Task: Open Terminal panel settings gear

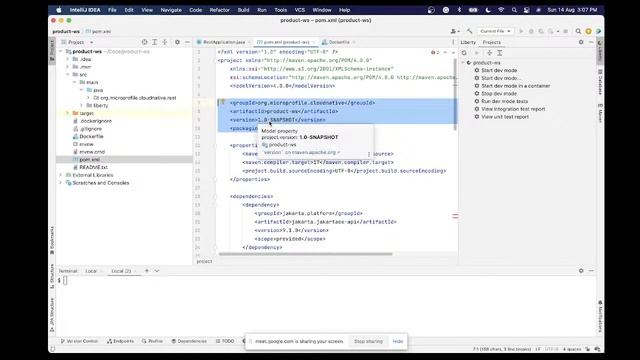Action: (581, 271)
